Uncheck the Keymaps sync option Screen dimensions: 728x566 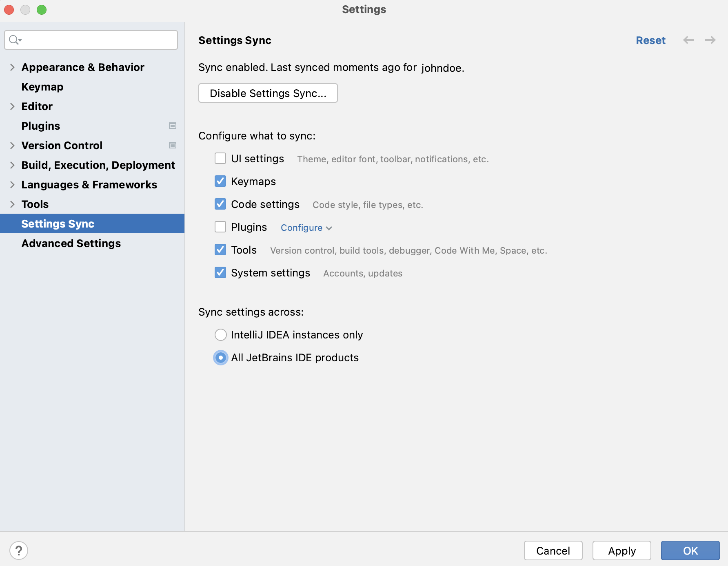pyautogui.click(x=220, y=181)
